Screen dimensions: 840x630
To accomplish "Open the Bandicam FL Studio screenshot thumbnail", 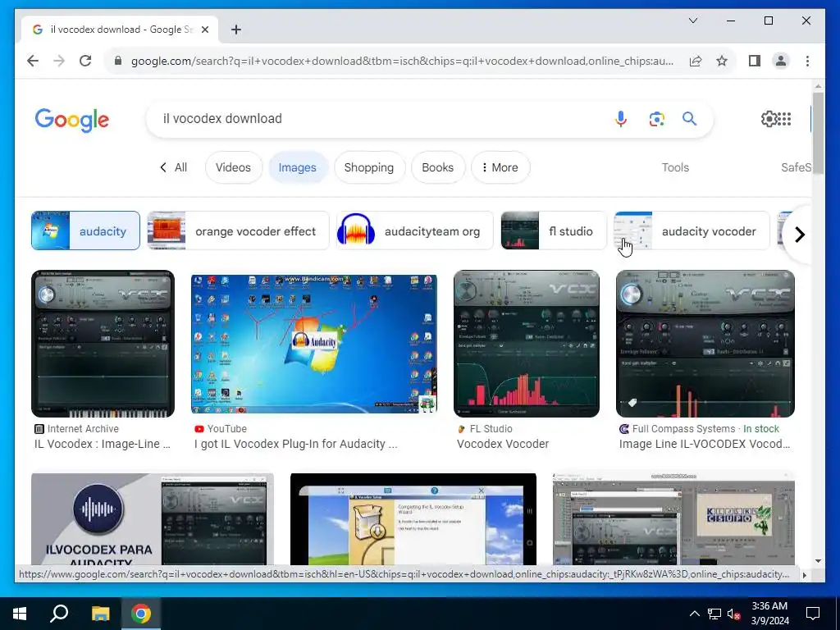I will coord(674,518).
